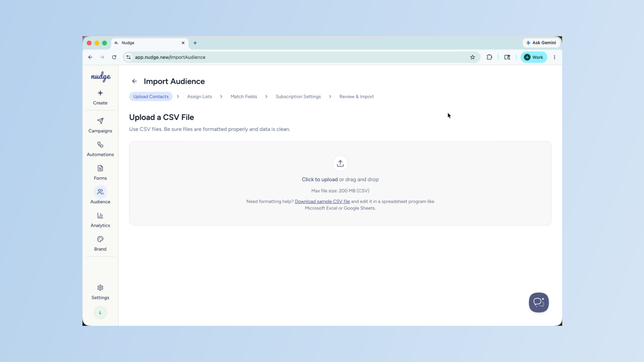Go back in browser history
644x362 pixels.
coord(90,57)
